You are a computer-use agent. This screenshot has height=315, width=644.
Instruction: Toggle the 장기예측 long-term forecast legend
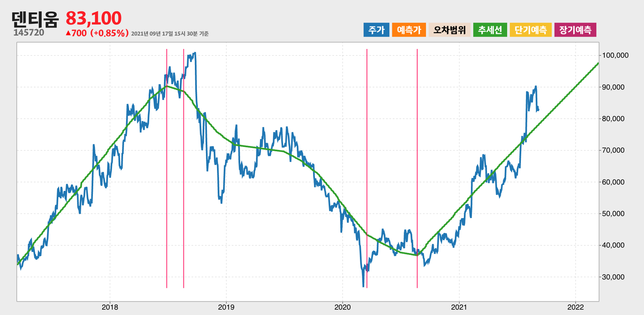click(575, 30)
